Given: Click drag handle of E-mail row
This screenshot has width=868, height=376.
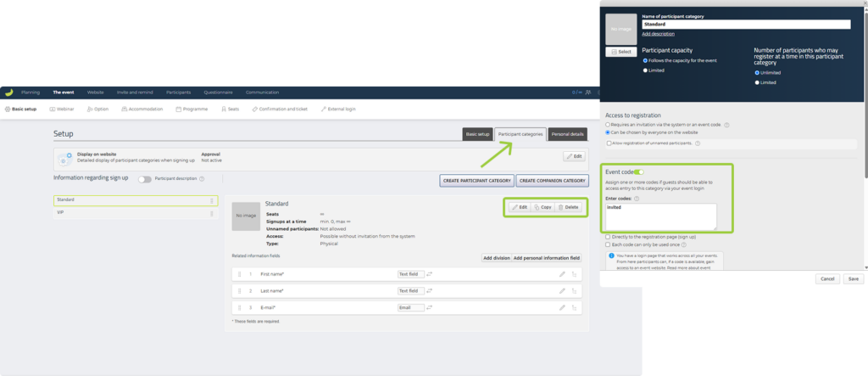Looking at the screenshot, I should point(240,307).
